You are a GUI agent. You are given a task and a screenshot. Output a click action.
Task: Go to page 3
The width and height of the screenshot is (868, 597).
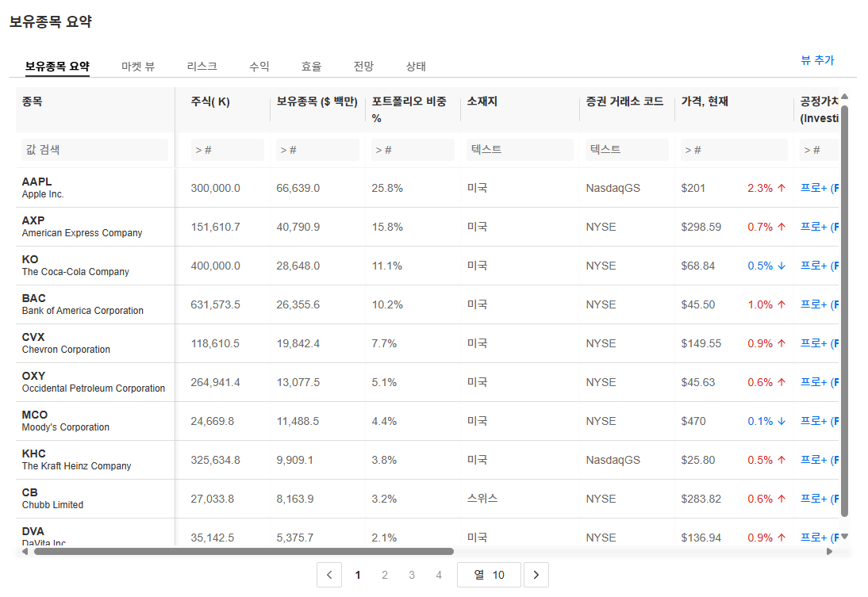tap(412, 575)
